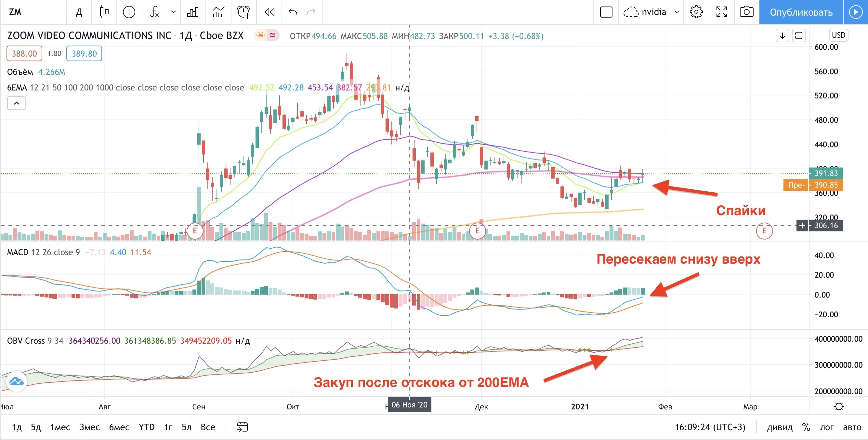This screenshot has height=440, width=868.
Task: Toggle the лог logarithmic scale
Action: (827, 427)
